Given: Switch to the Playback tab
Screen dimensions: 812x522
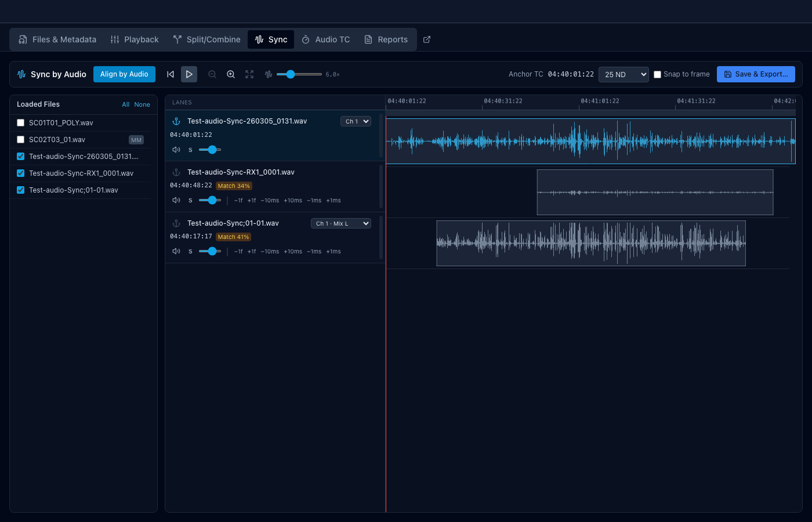Looking at the screenshot, I should (x=135, y=39).
